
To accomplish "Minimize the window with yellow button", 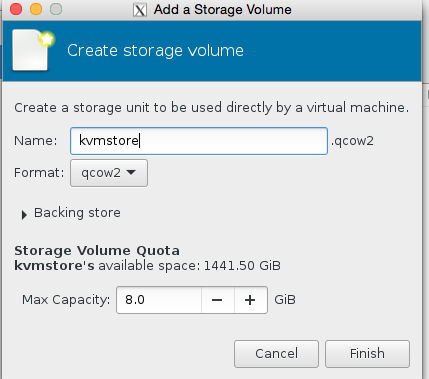I will 36,9.
